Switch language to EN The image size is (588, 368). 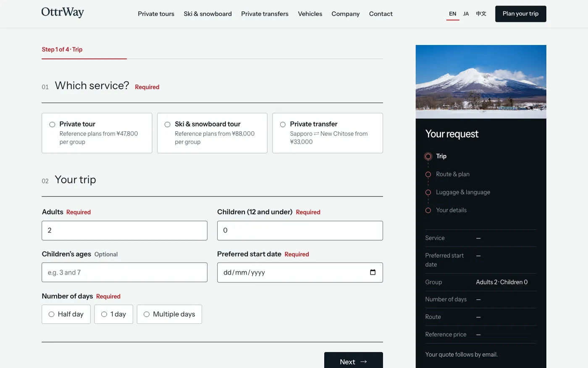(x=452, y=14)
